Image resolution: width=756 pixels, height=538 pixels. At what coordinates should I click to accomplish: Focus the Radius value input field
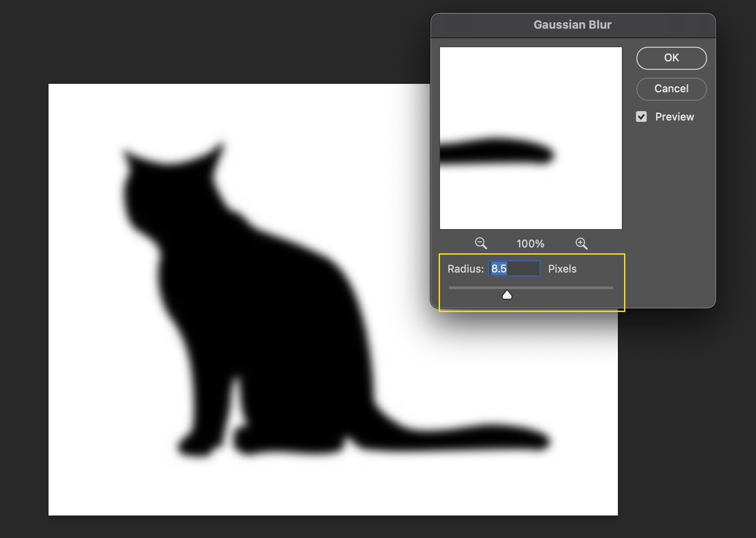(514, 269)
